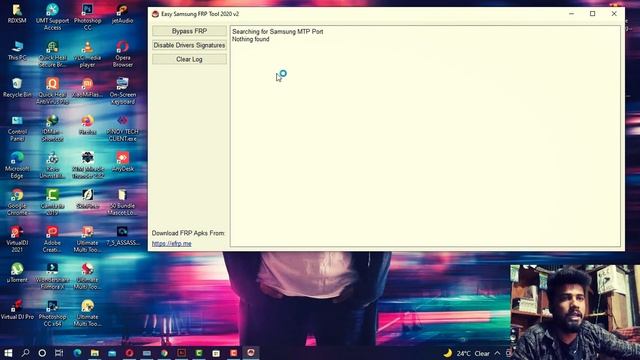Select the This PC desktop icon

point(17,51)
